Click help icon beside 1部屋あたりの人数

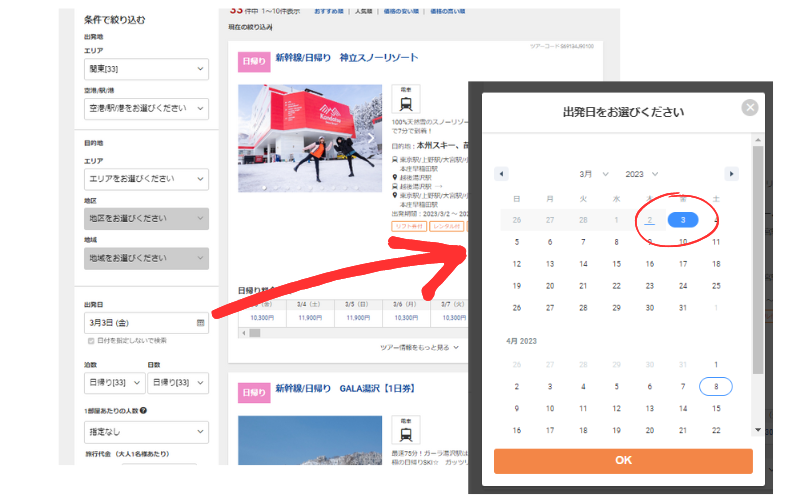pos(143,410)
